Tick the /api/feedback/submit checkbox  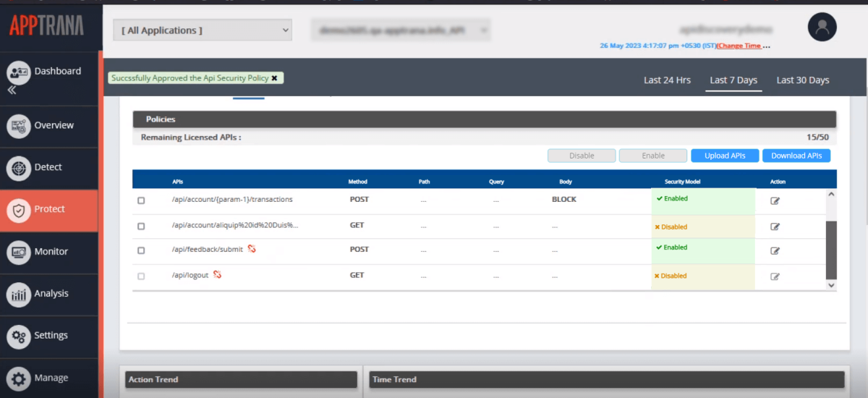pos(141,250)
